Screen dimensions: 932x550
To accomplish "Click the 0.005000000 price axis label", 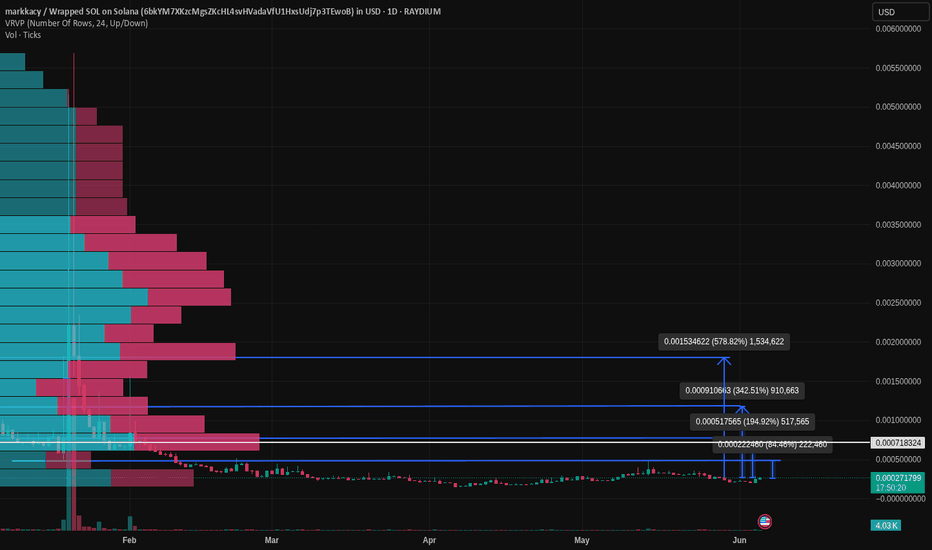I will [898, 107].
